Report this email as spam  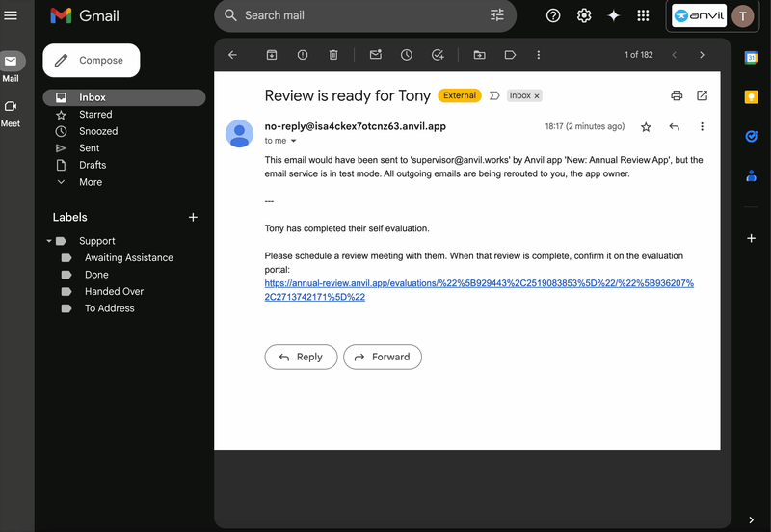303,55
